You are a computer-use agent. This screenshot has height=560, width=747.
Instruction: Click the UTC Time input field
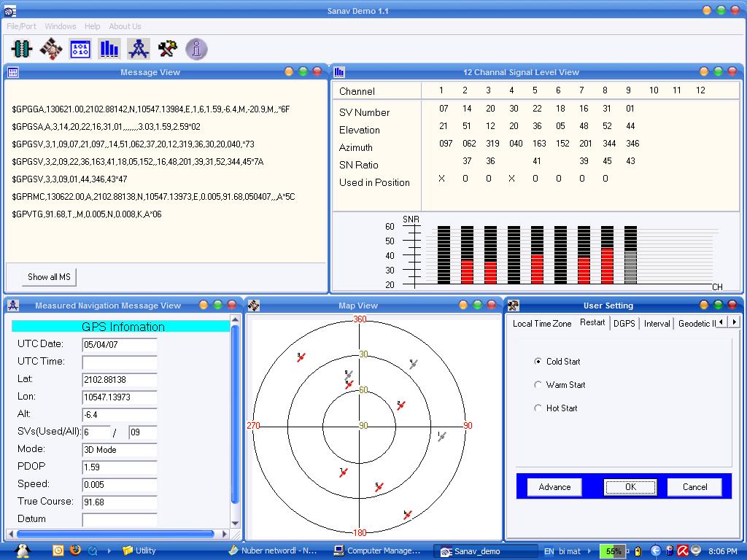click(x=120, y=362)
